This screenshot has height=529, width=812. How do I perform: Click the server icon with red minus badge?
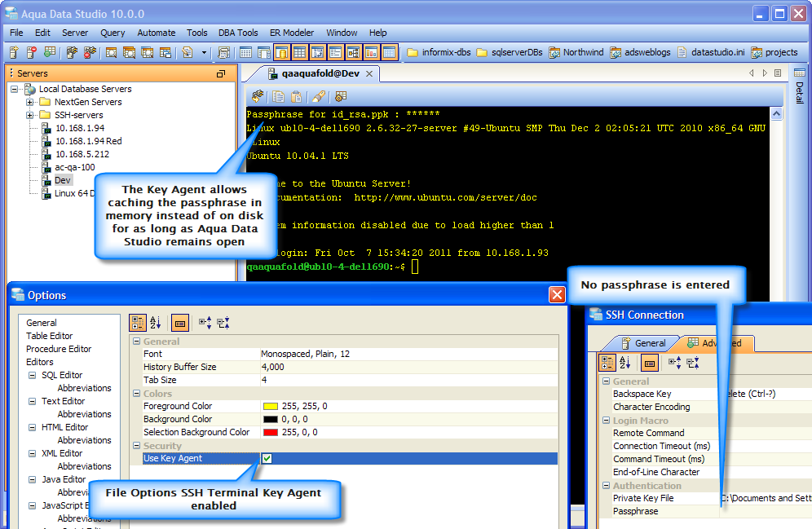pyautogui.click(x=32, y=52)
